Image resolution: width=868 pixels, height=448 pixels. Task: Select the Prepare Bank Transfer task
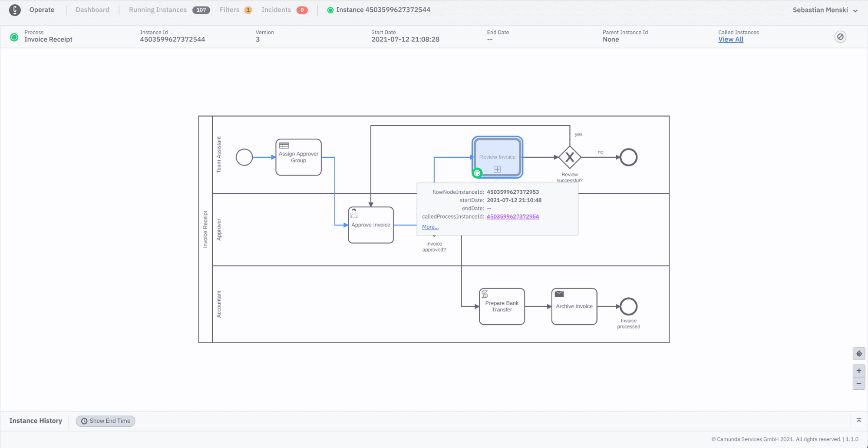(502, 306)
